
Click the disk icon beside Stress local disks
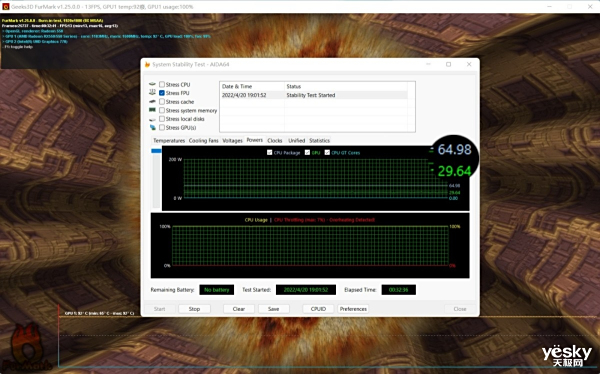(x=152, y=119)
